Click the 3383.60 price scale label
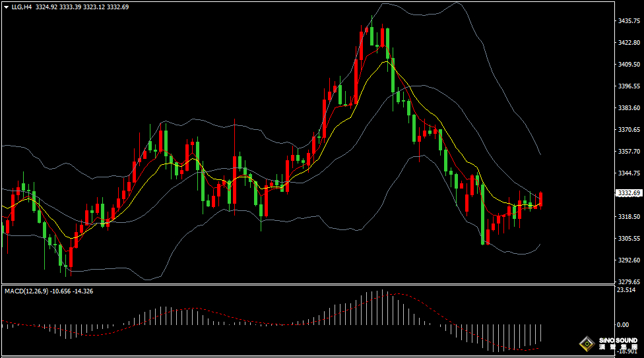The image size is (644, 358). pos(629,108)
